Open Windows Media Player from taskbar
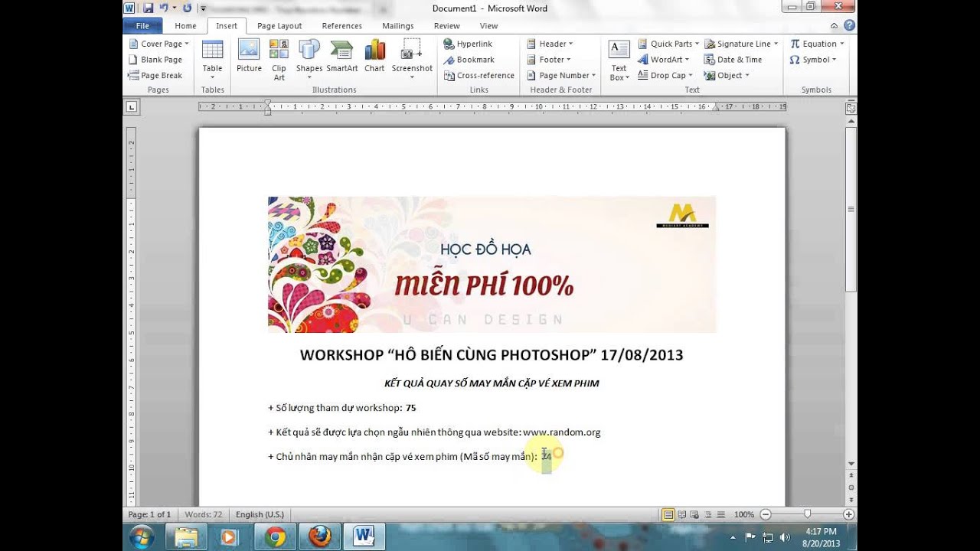 [x=229, y=538]
